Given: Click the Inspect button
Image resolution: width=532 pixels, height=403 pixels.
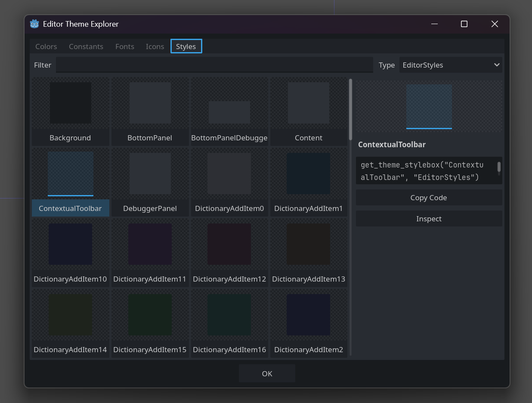Looking at the screenshot, I should click(x=429, y=219).
